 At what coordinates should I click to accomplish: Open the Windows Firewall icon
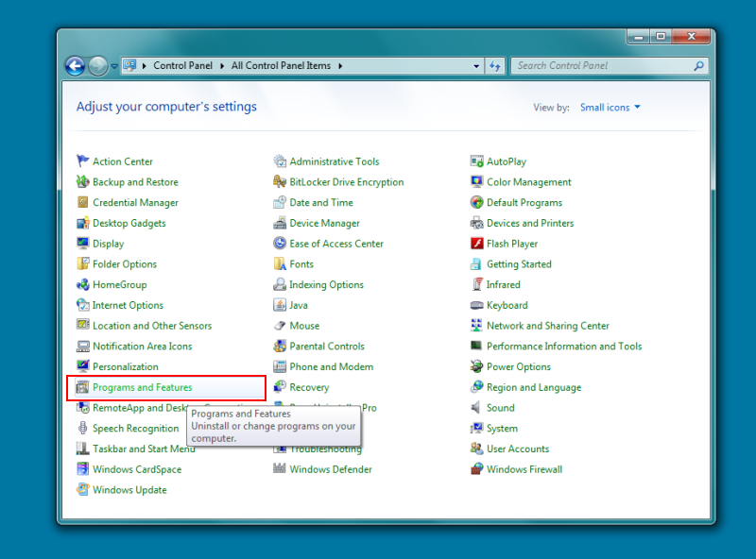point(477,469)
